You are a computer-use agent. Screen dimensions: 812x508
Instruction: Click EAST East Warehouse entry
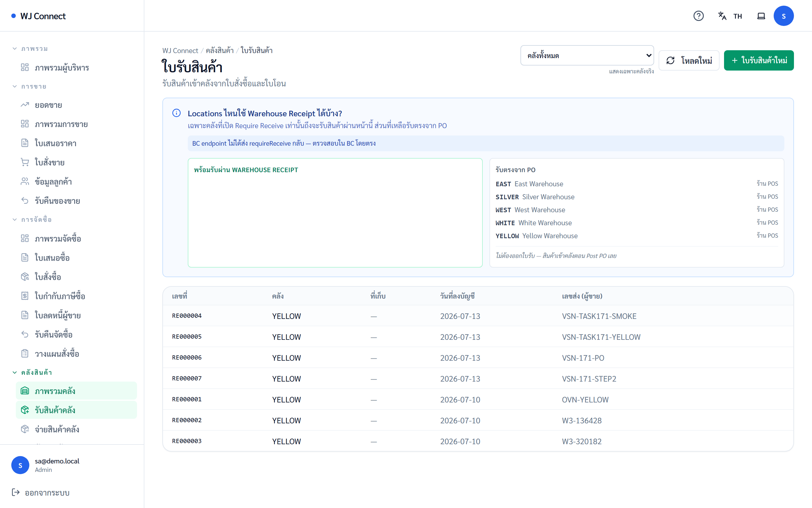tap(637, 184)
